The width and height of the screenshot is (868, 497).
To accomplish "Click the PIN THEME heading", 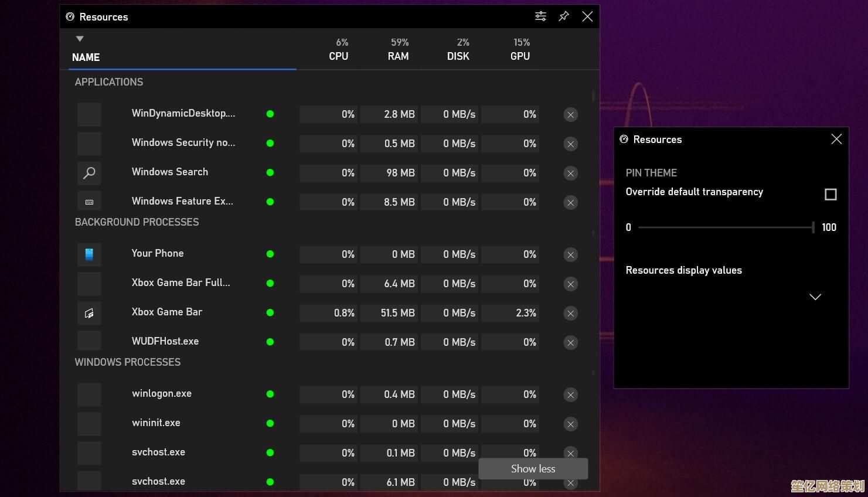I will click(651, 173).
